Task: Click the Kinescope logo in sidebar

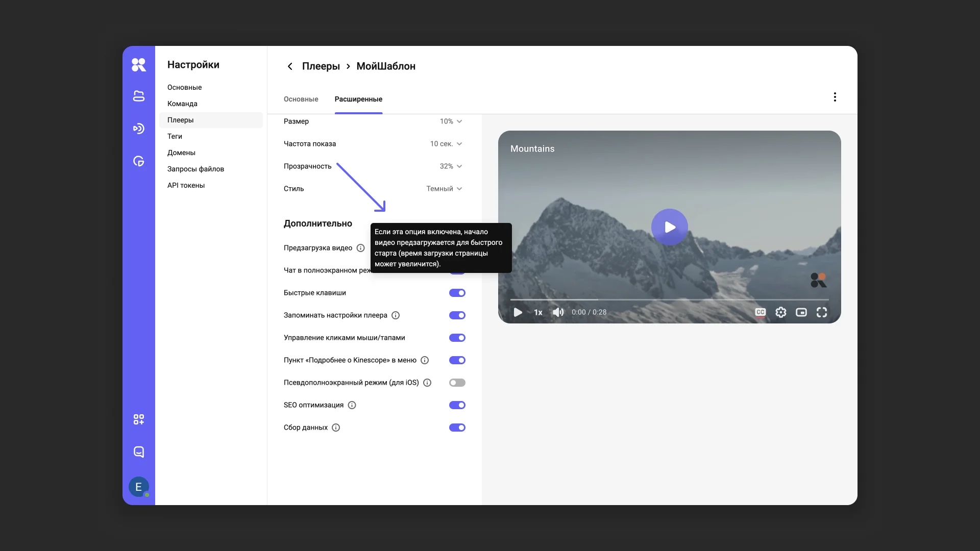Action: 138,65
